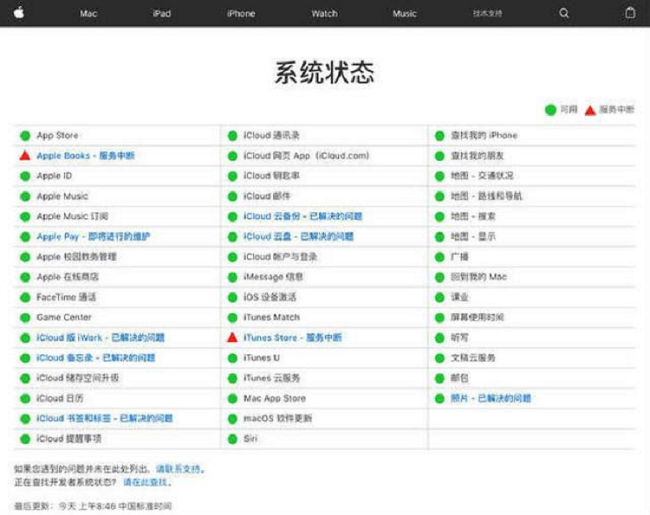Open the Mac menu item
650x515 pixels.
89,14
